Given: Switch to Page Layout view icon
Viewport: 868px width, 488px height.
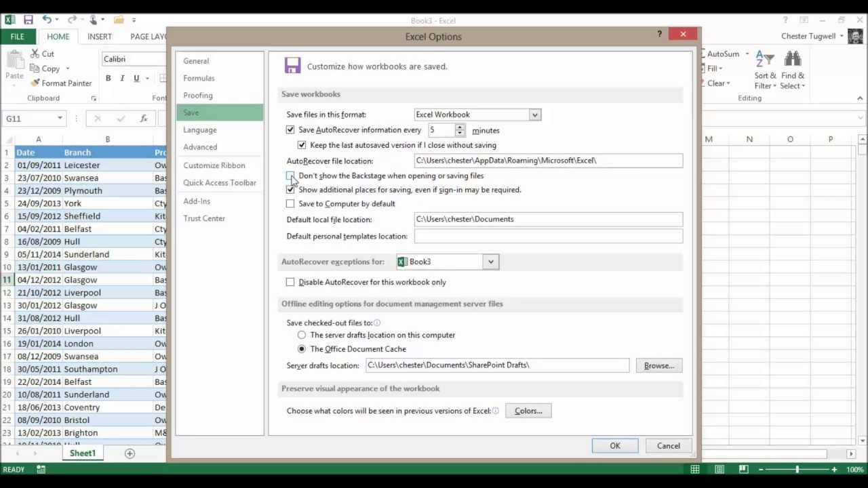Looking at the screenshot, I should [x=719, y=469].
